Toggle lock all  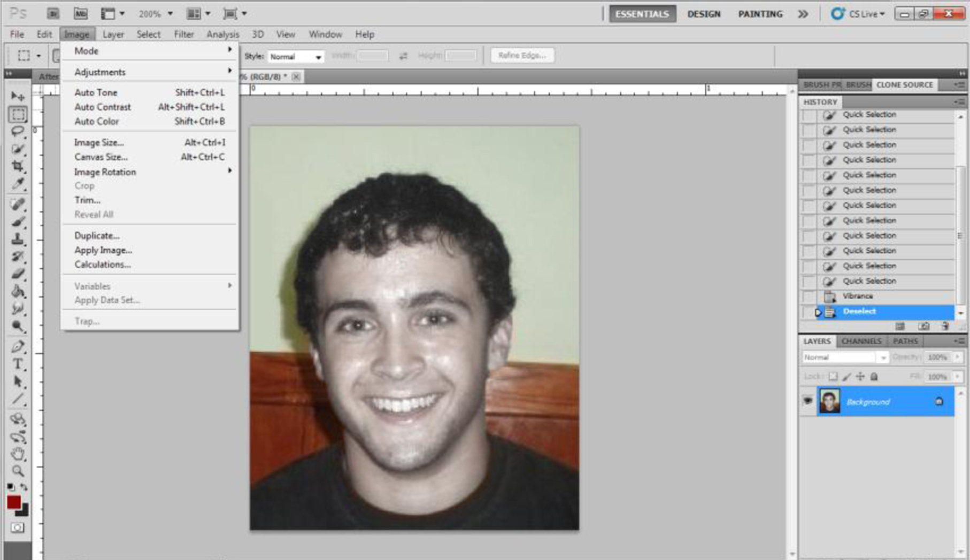coord(874,377)
